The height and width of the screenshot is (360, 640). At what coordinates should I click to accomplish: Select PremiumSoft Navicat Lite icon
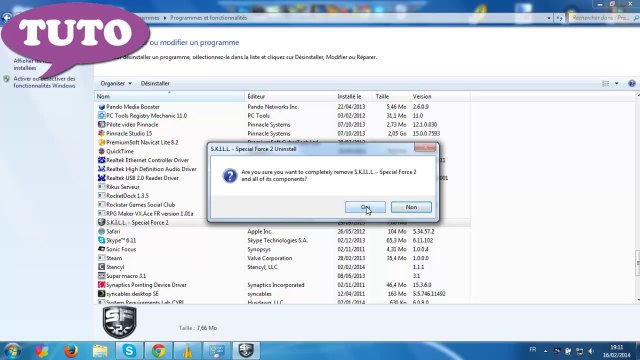point(102,142)
